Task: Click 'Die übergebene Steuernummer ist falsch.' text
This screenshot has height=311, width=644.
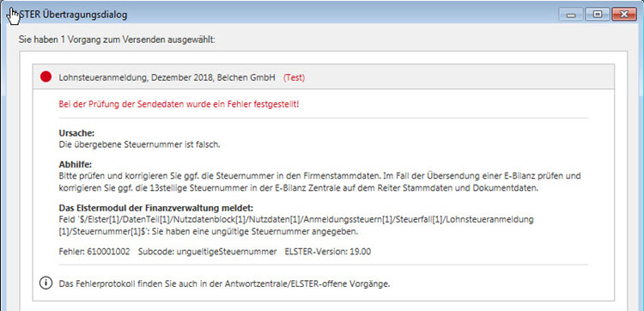Action: [x=140, y=144]
